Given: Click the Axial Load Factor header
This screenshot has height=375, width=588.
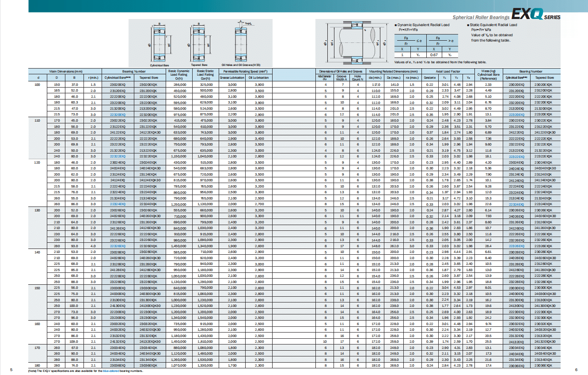Looking at the screenshot, I should [448, 71].
